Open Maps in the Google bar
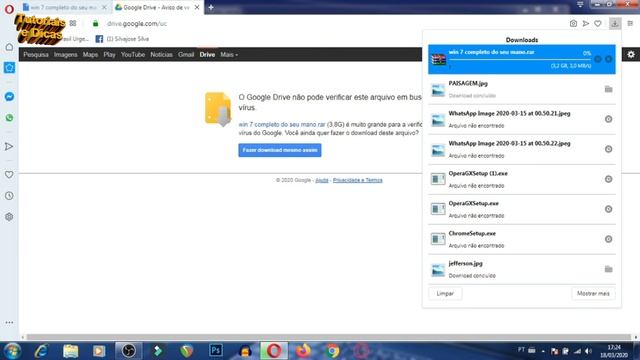The width and height of the screenshot is (640, 360). coord(90,54)
